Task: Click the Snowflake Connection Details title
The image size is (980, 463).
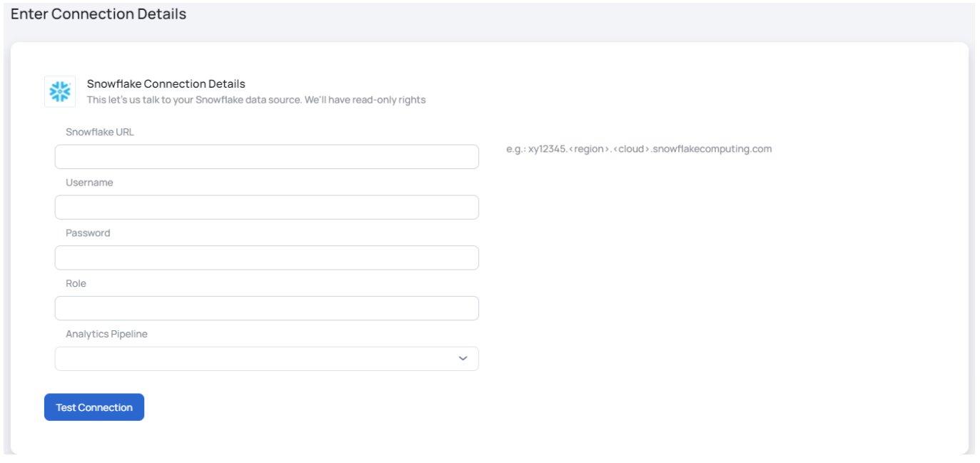Action: coord(166,84)
